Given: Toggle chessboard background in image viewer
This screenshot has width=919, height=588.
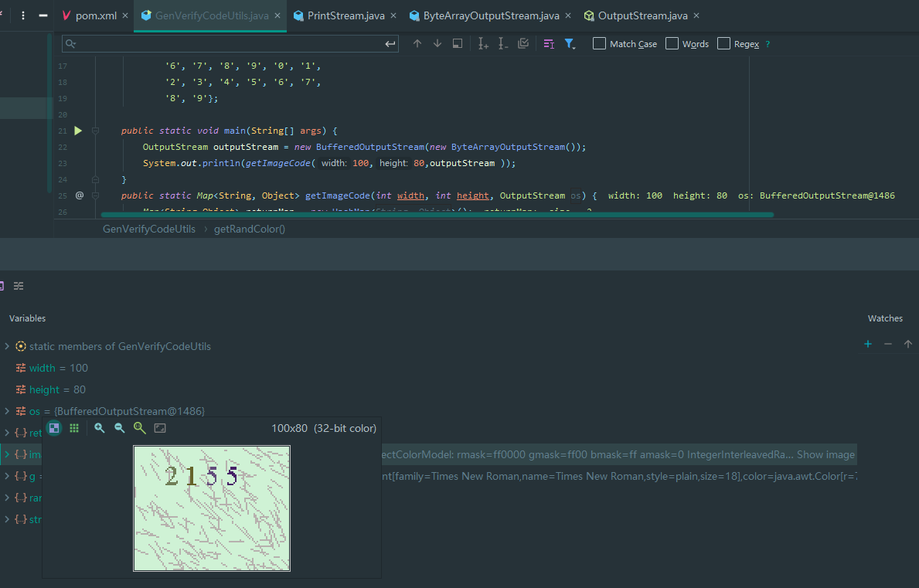Looking at the screenshot, I should pos(54,428).
